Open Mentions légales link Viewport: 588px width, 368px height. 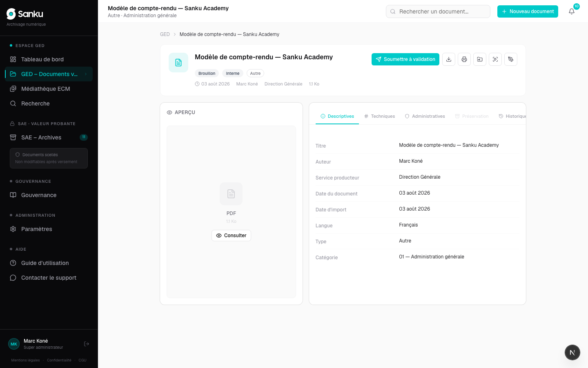26,360
